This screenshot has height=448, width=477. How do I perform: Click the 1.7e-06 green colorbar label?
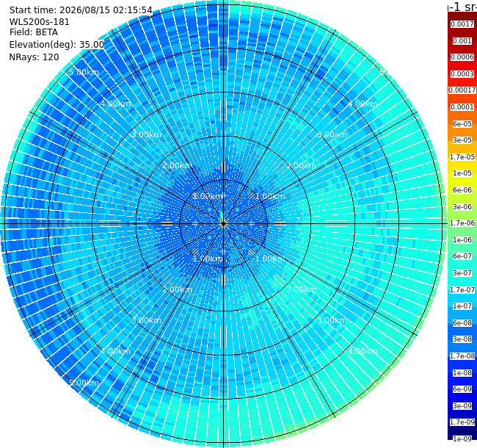462,223
